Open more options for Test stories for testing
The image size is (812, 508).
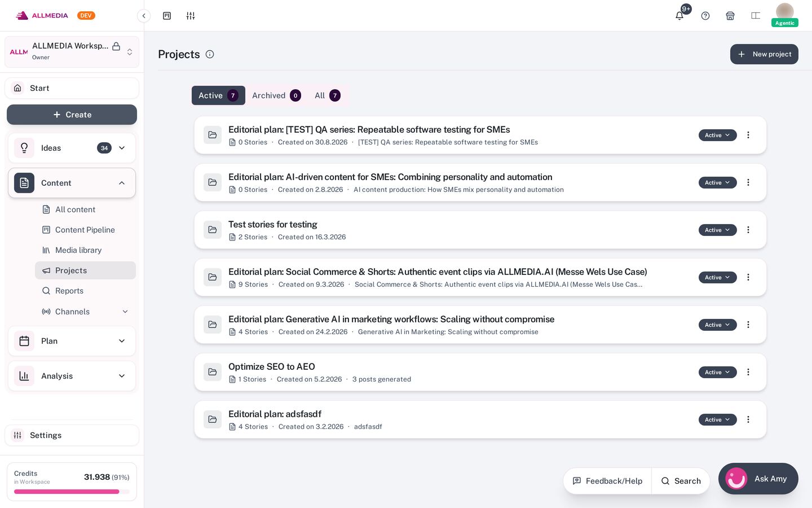coord(748,230)
